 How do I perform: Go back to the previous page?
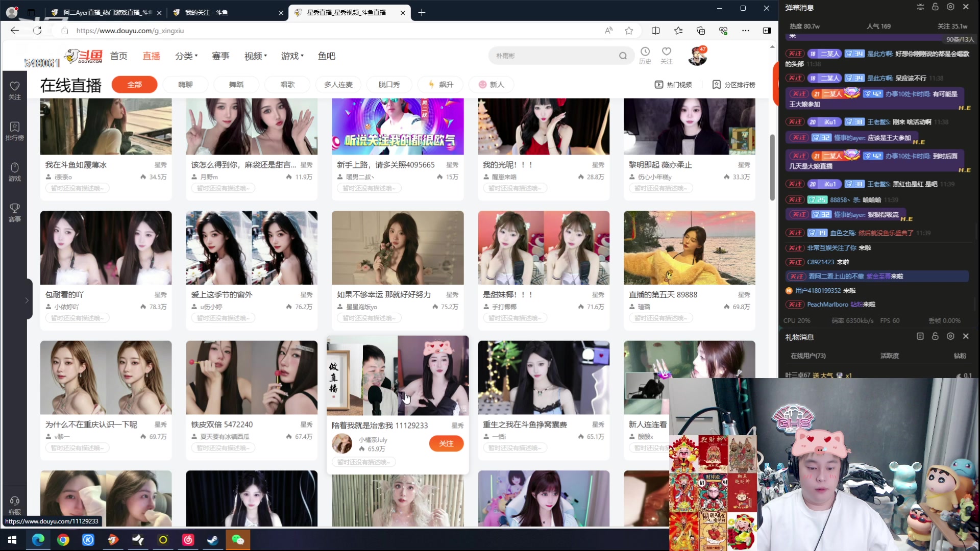(x=14, y=31)
